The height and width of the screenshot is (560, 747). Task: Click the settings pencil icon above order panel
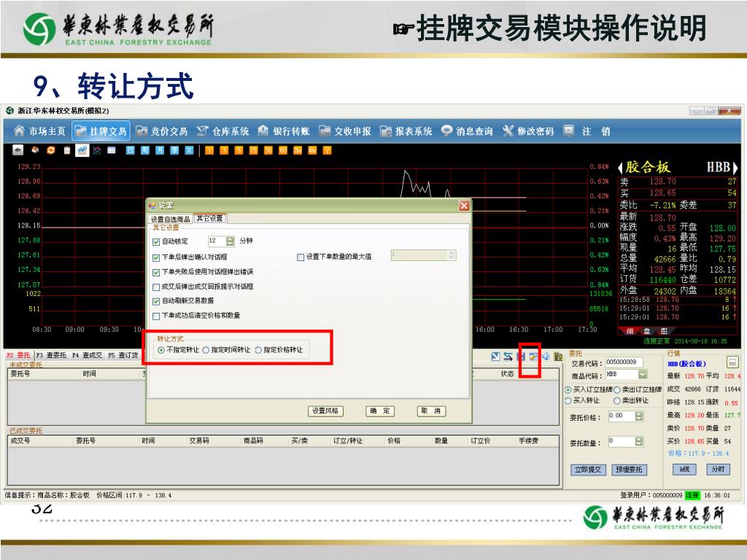[533, 356]
